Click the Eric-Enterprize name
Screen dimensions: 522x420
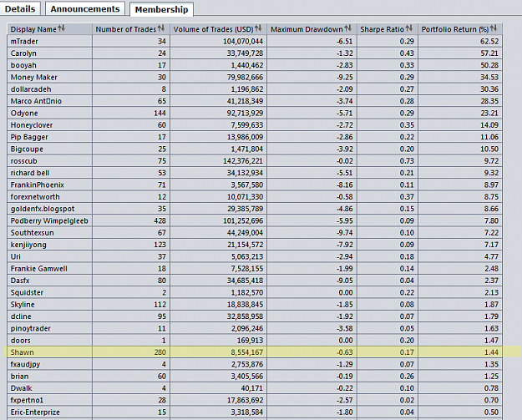35,412
